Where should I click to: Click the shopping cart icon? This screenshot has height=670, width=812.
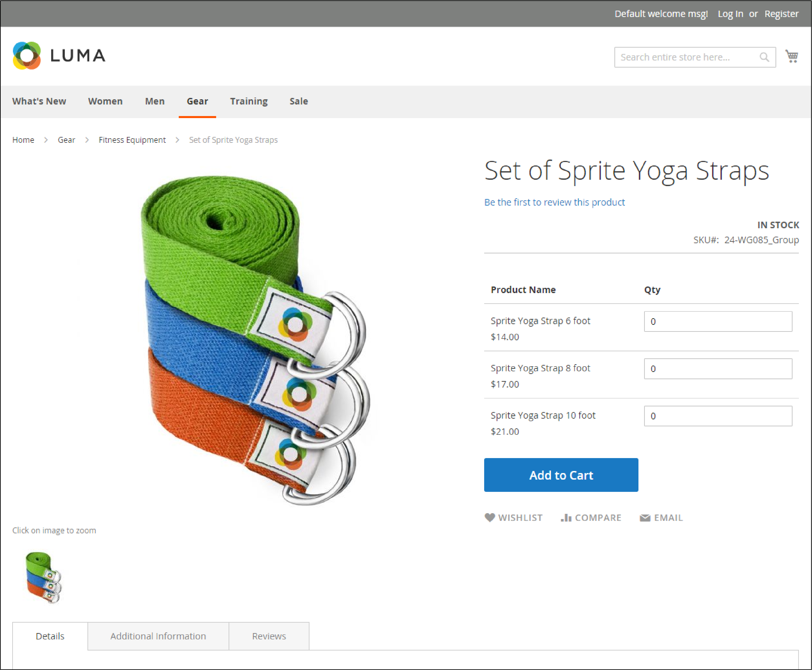click(793, 57)
